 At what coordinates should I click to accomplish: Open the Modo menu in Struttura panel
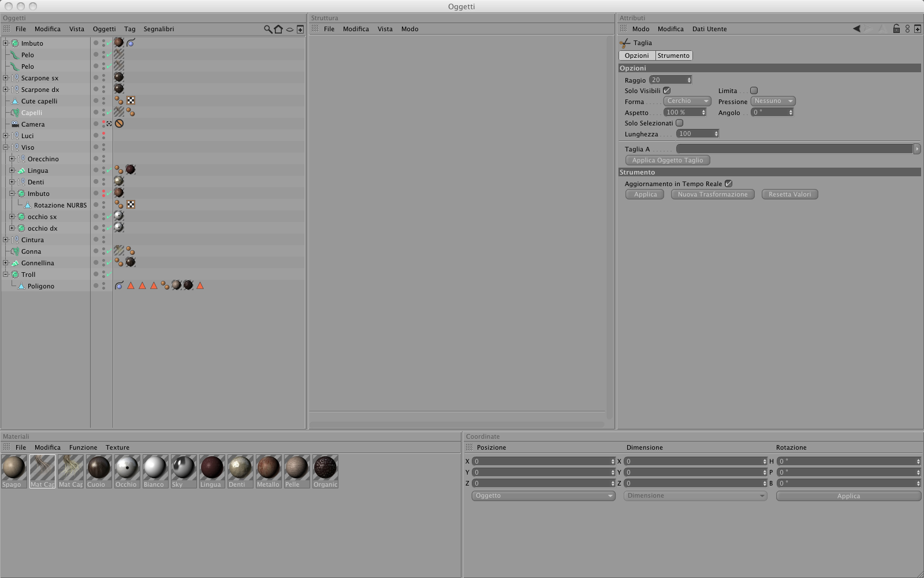(410, 29)
